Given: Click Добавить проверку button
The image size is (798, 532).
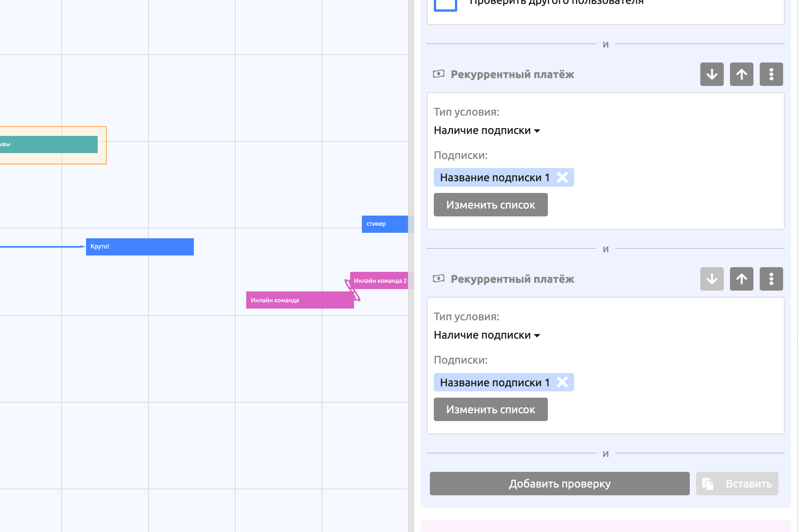Looking at the screenshot, I should (x=560, y=484).
